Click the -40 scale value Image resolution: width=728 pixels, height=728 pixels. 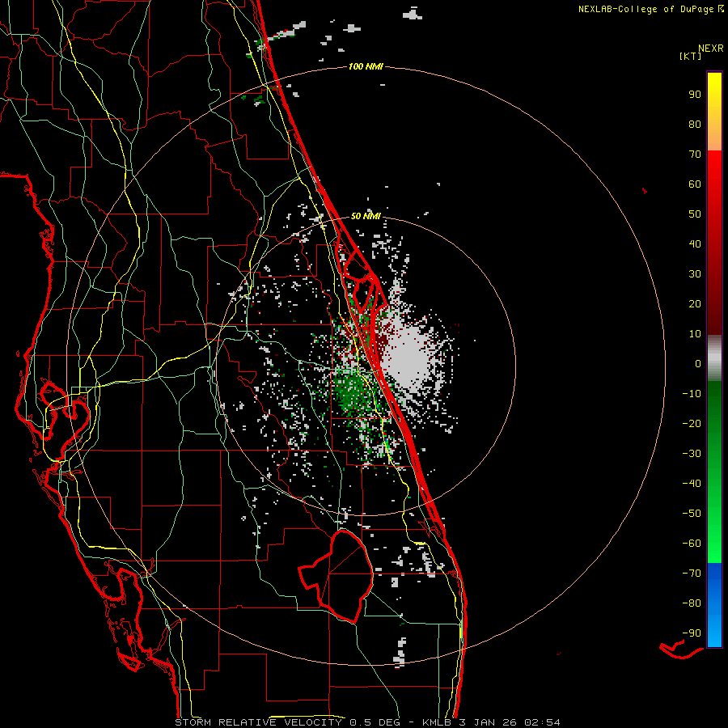click(x=692, y=484)
